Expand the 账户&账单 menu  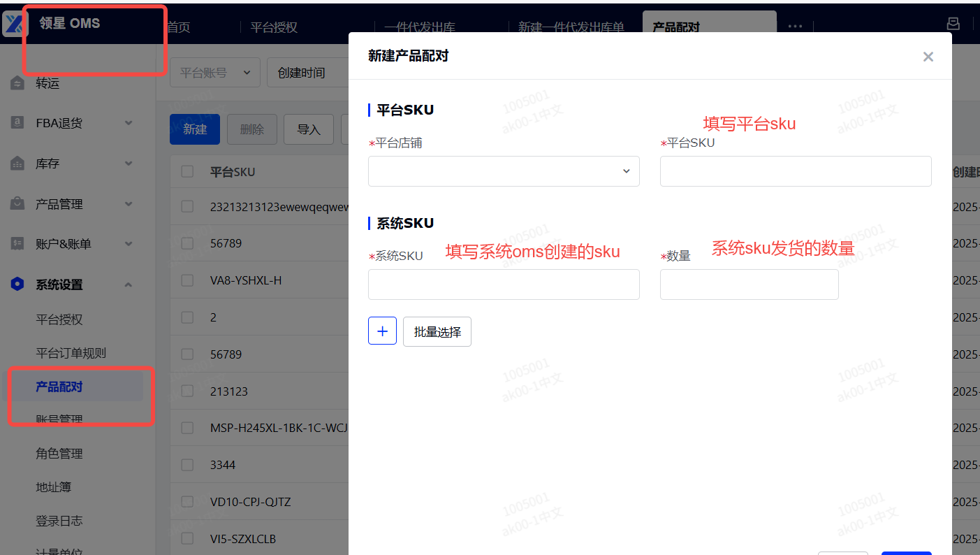129,244
